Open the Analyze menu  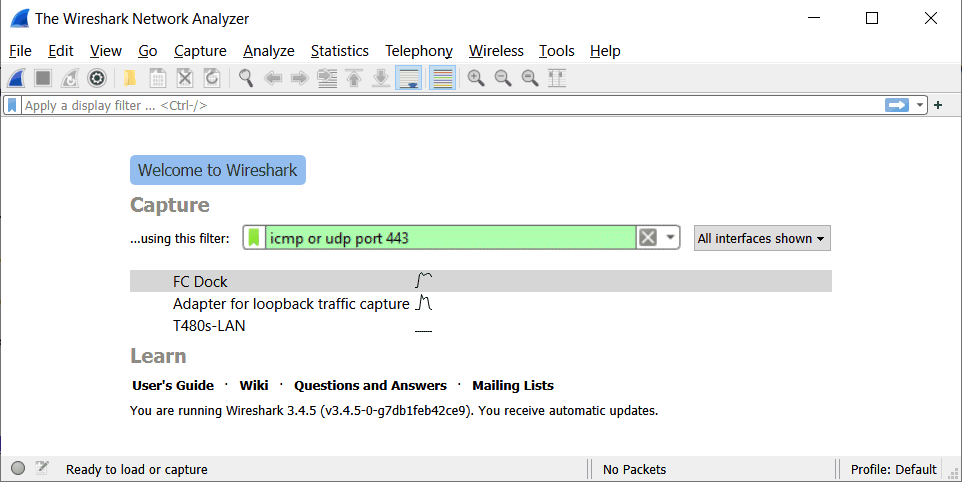[269, 51]
